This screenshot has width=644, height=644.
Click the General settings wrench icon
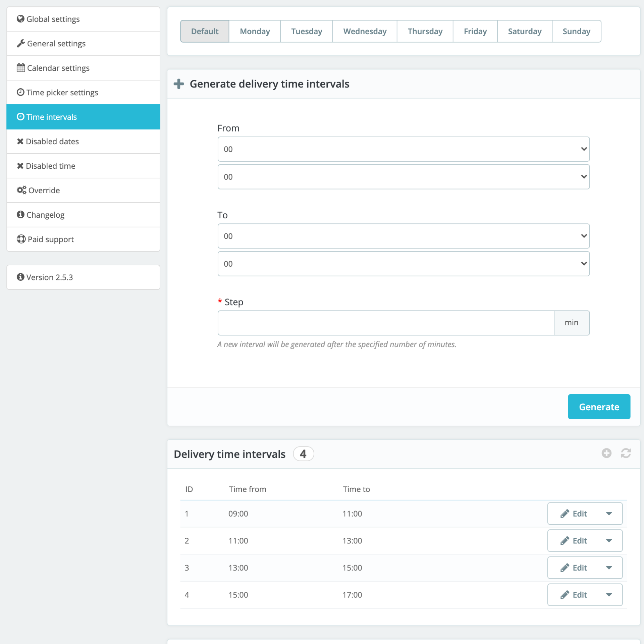(21, 43)
